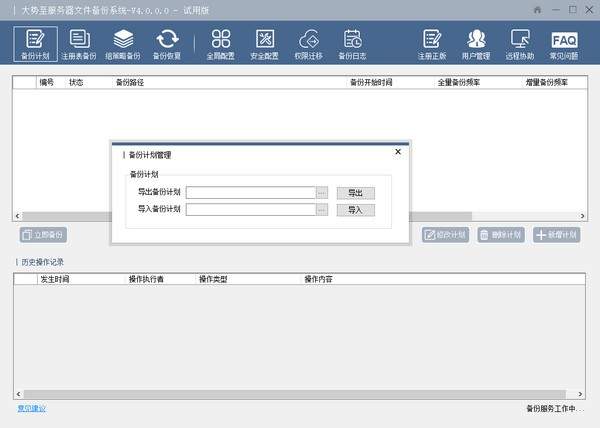600x428 pixels.
Task: Click the 注册正版 register license icon
Action: click(x=431, y=43)
